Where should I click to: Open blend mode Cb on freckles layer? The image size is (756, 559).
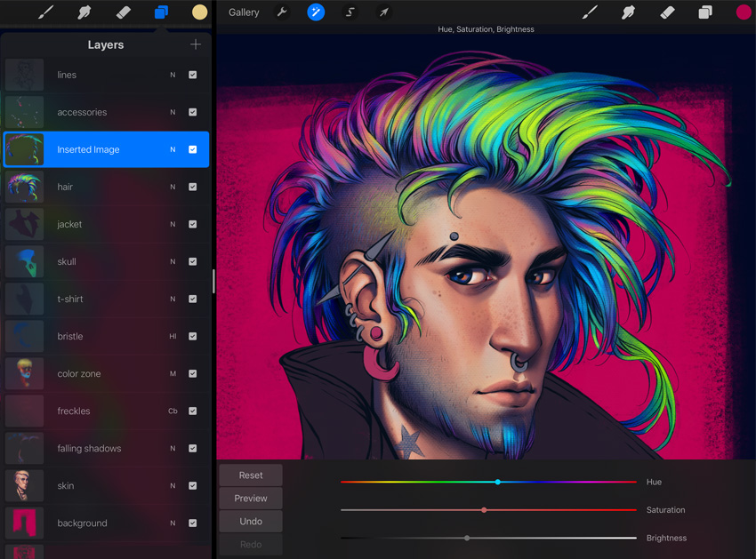coord(173,411)
